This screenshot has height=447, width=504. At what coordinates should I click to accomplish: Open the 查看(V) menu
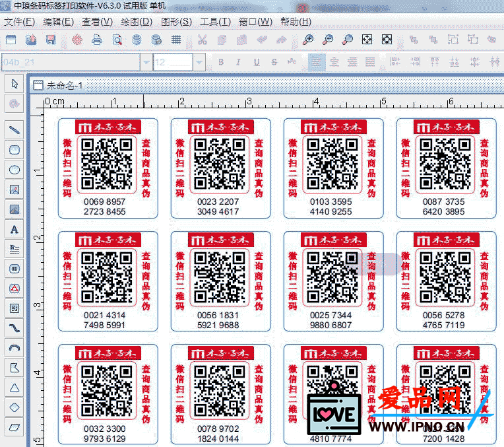98,22
